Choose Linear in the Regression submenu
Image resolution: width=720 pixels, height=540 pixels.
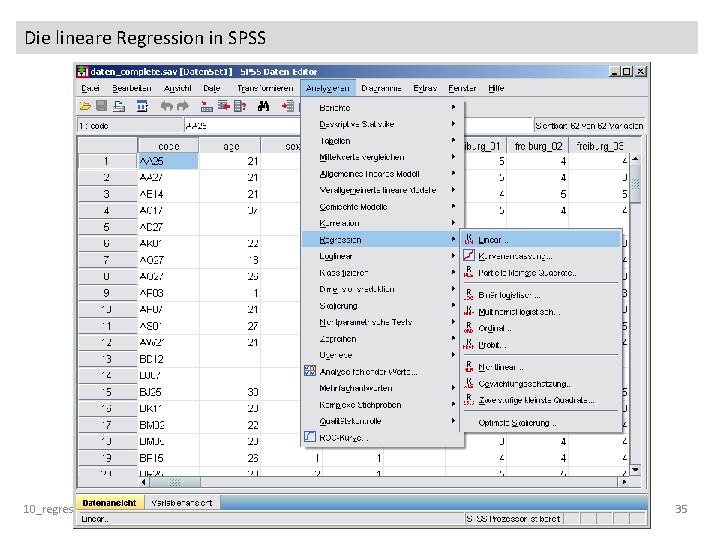point(540,240)
